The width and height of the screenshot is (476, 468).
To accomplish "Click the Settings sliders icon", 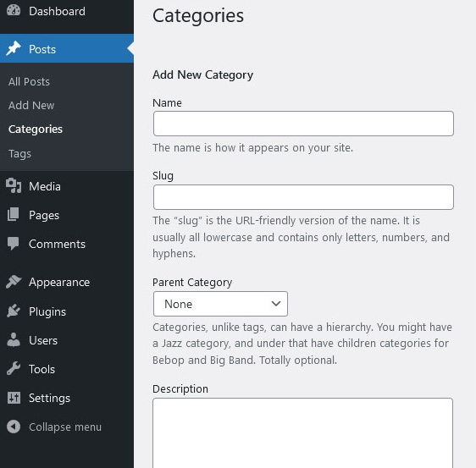I will 14,398.
